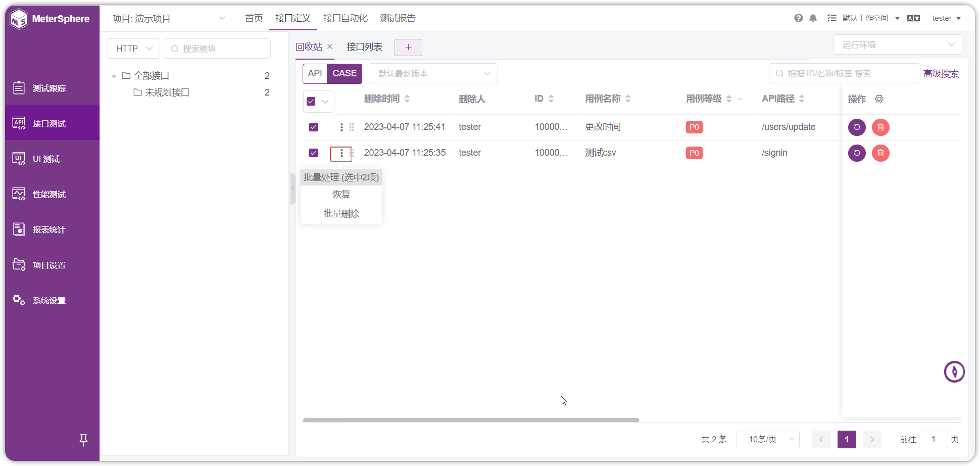The image size is (980, 466).
Task: Restore the /signin case
Action: pyautogui.click(x=857, y=153)
